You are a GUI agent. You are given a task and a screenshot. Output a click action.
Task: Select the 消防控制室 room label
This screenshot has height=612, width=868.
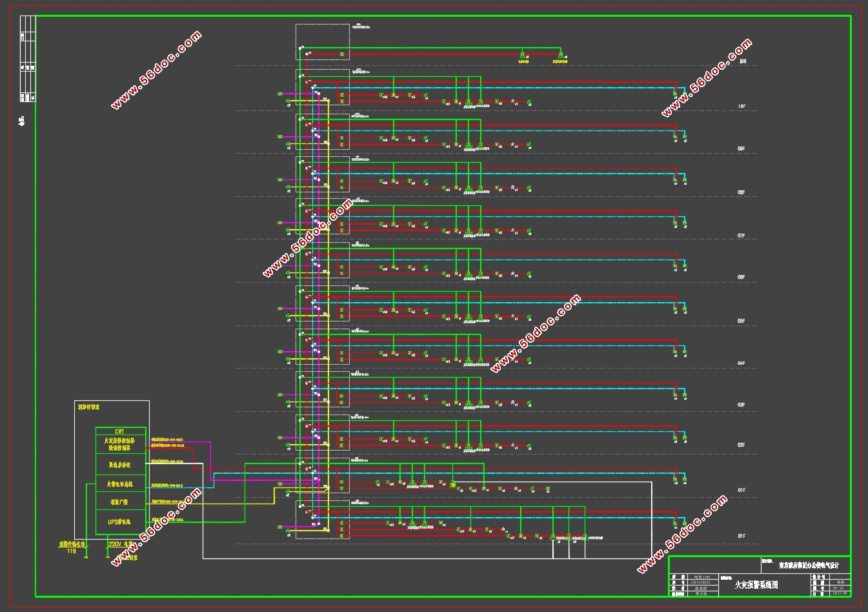[88, 407]
